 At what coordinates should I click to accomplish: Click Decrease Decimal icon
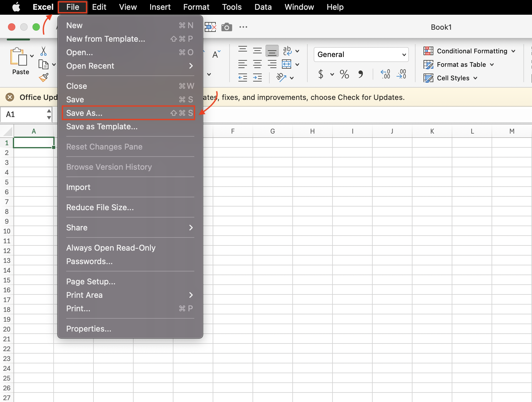(401, 74)
